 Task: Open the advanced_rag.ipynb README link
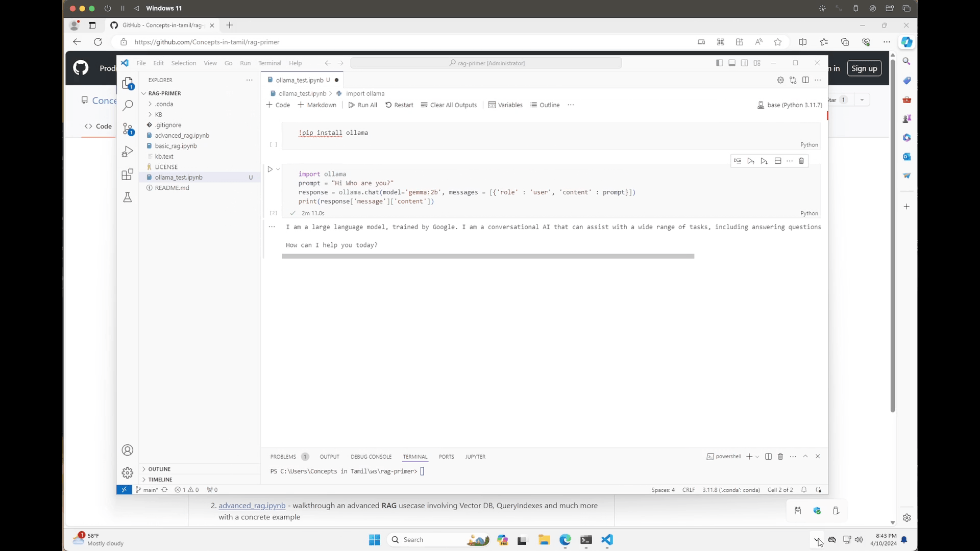[252, 506]
